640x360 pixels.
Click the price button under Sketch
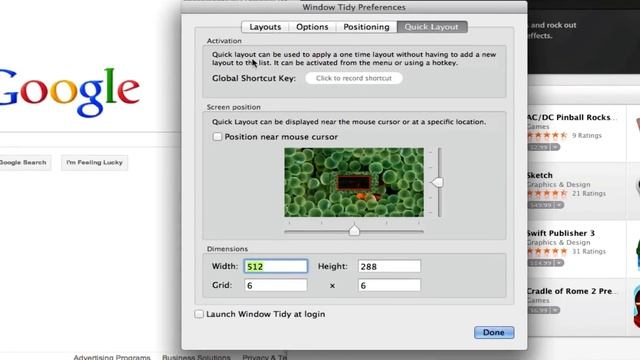click(x=545, y=205)
